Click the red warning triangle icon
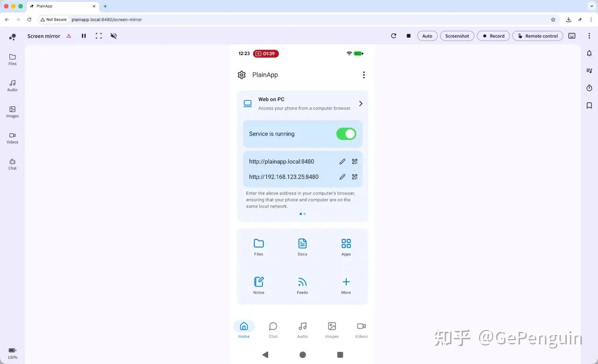 click(69, 36)
